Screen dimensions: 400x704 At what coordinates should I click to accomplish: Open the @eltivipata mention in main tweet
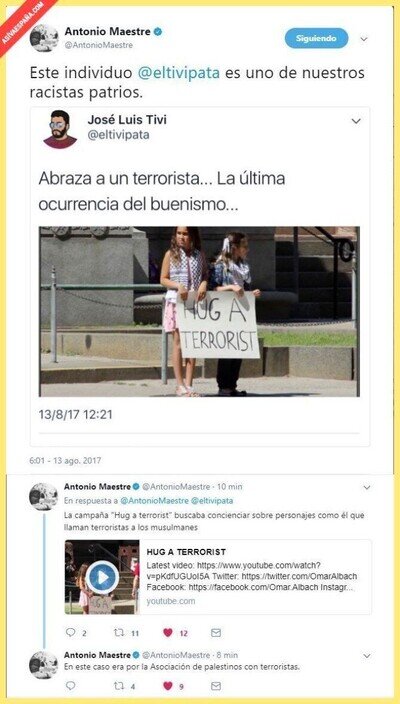(179, 73)
